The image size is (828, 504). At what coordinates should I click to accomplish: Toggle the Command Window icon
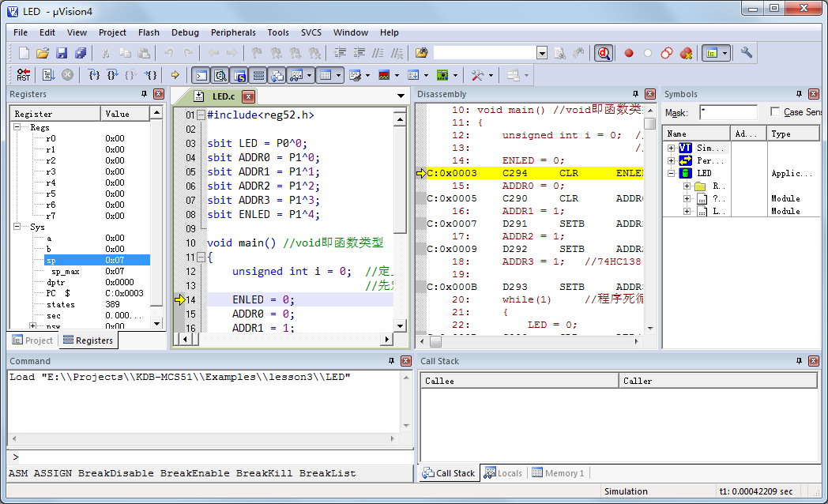(200, 74)
